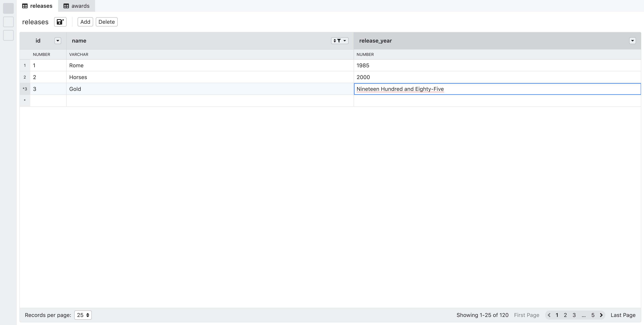Open the releases tab
Viewport: 644px width, 325px height.
(x=37, y=6)
